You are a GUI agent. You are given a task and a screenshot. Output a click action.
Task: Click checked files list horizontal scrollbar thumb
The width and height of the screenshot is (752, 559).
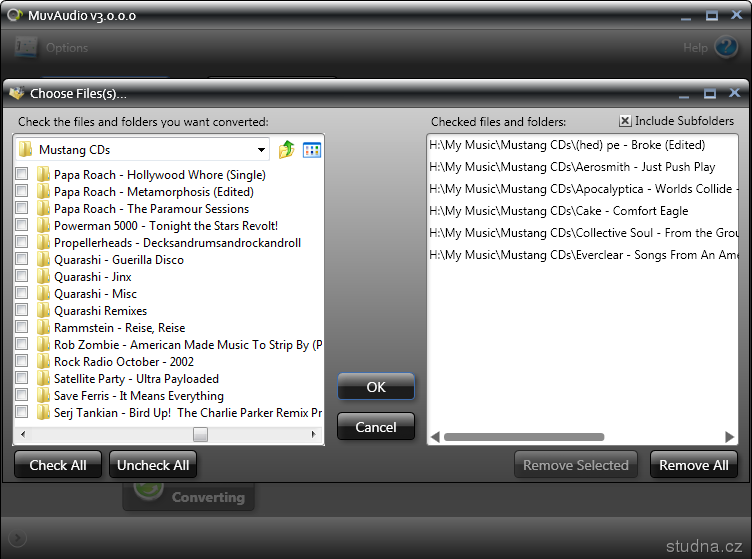[x=524, y=437]
